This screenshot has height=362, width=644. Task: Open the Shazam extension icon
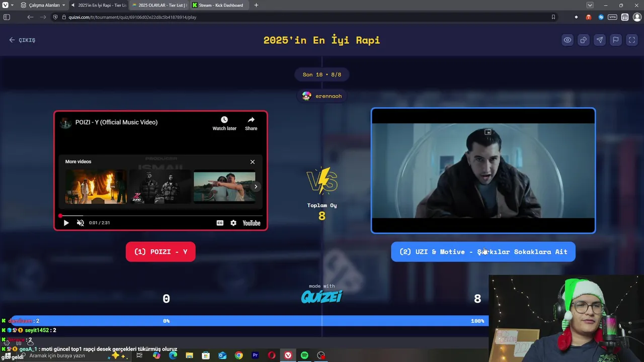(601, 17)
